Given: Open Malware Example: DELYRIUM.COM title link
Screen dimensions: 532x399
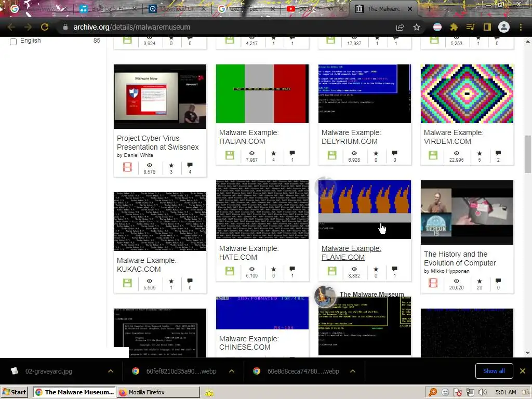Looking at the screenshot, I should (x=351, y=137).
